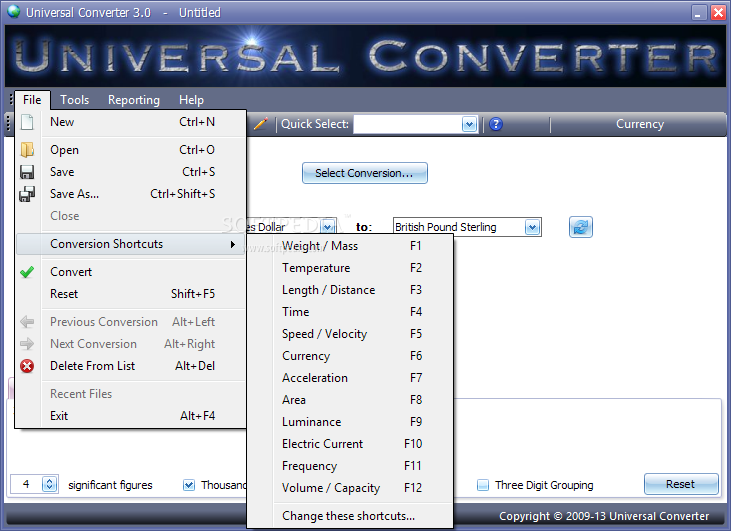Select Temperature conversion shortcut
The image size is (731, 531).
coord(350,268)
